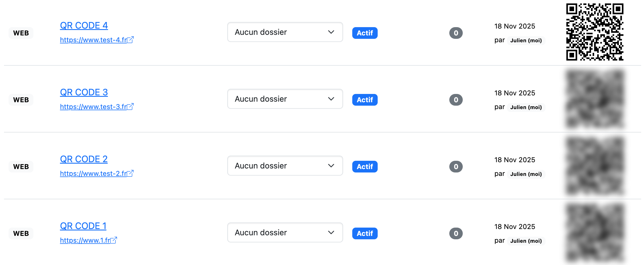Viewport: 644px width, 265px height.
Task: Expand folder dropdown for QR CODE 4
Action: click(285, 32)
